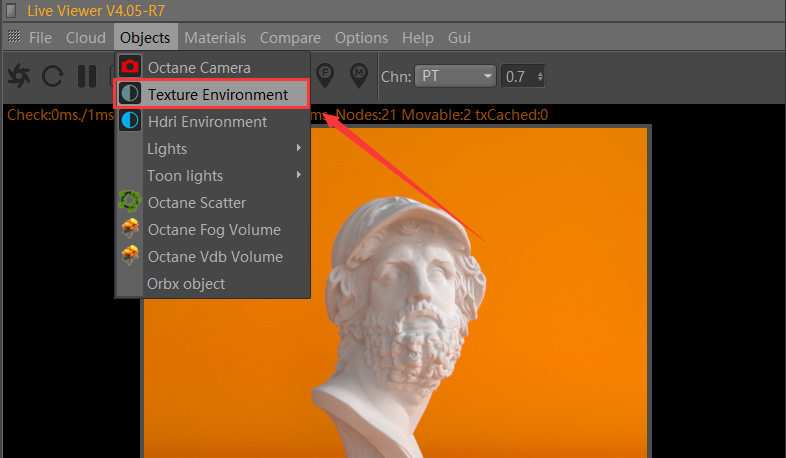
Task: Click the Nodes:21 Movable:2 status text
Action: (442, 115)
